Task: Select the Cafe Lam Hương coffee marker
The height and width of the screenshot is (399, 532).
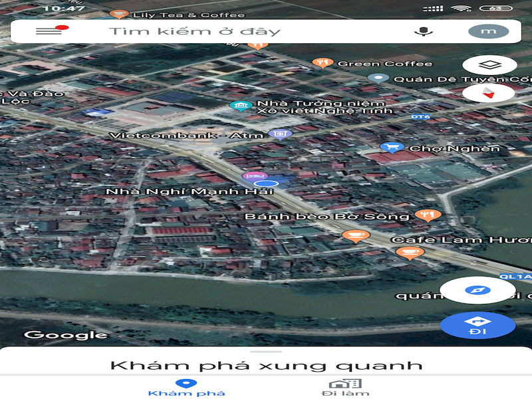Action: click(x=409, y=252)
